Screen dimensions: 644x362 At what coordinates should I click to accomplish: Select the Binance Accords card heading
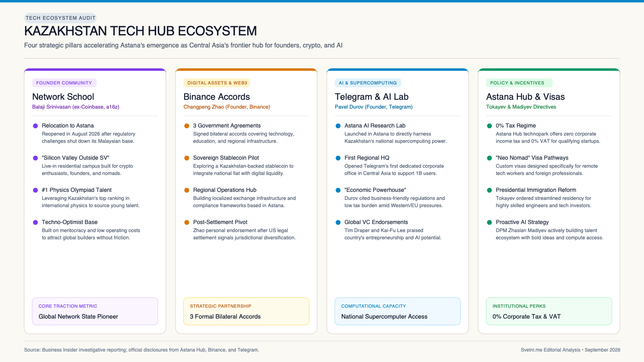click(217, 97)
